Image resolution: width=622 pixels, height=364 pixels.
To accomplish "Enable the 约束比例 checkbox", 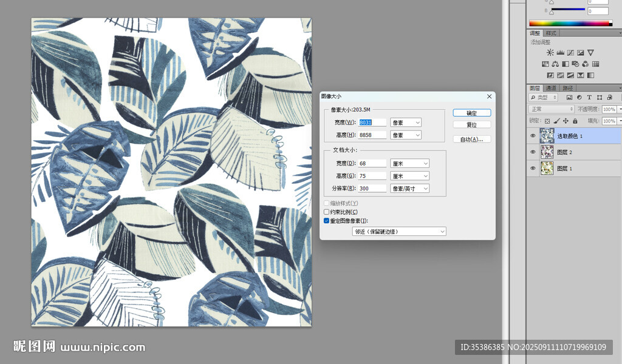I will pyautogui.click(x=327, y=212).
